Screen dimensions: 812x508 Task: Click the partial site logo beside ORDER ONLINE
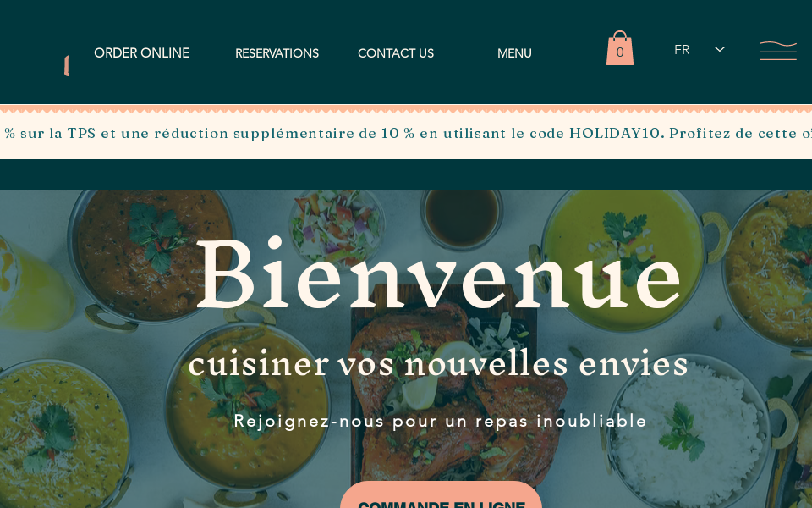point(66,65)
